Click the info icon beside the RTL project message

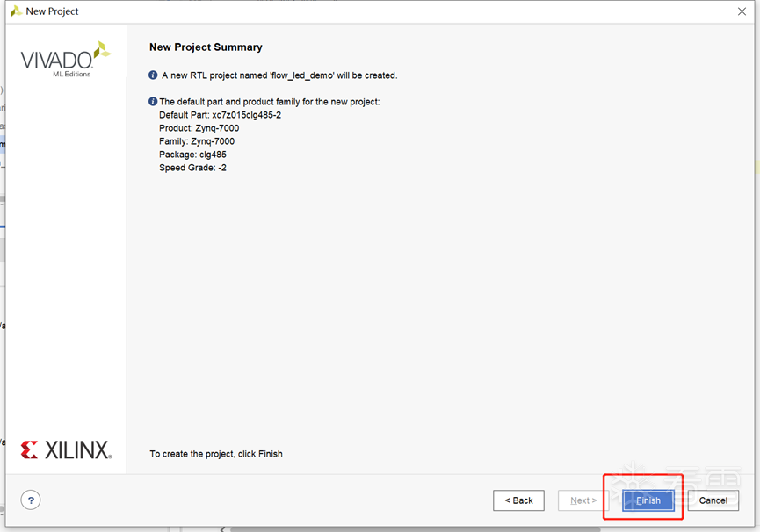pos(154,75)
